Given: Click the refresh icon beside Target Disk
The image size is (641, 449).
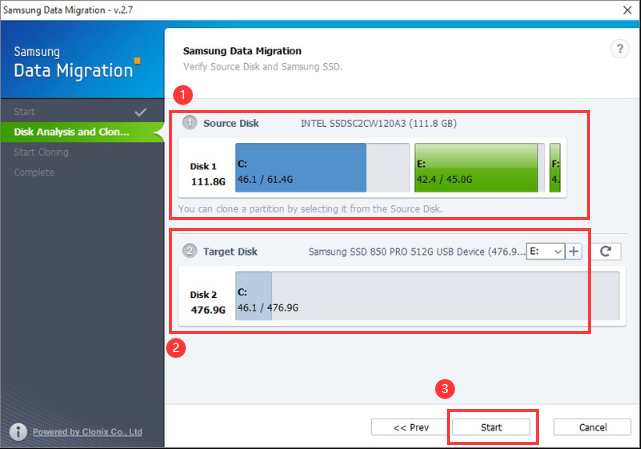Looking at the screenshot, I should point(604,252).
